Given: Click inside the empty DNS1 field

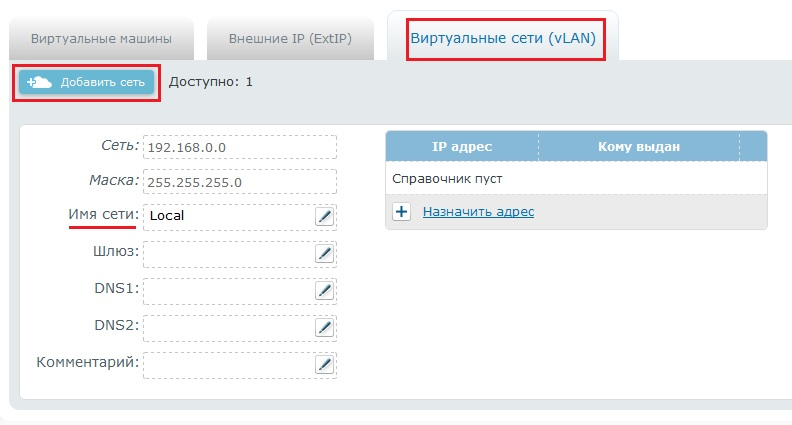Looking at the screenshot, I should (x=228, y=290).
